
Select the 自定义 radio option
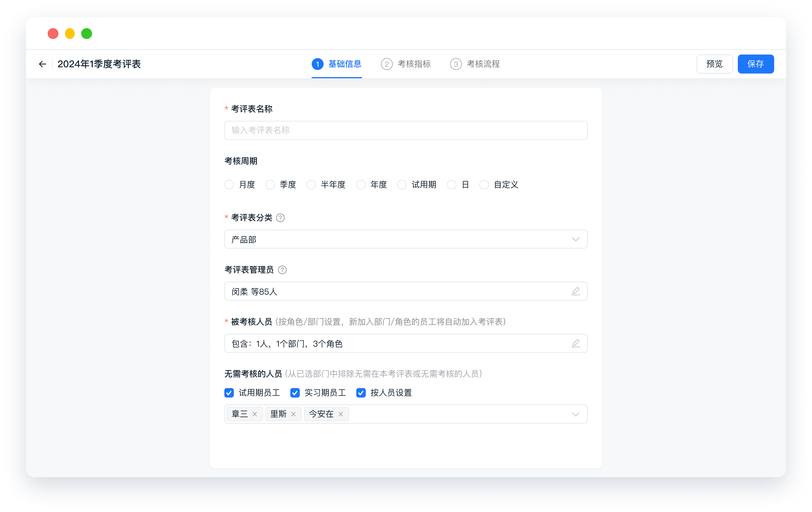(484, 185)
